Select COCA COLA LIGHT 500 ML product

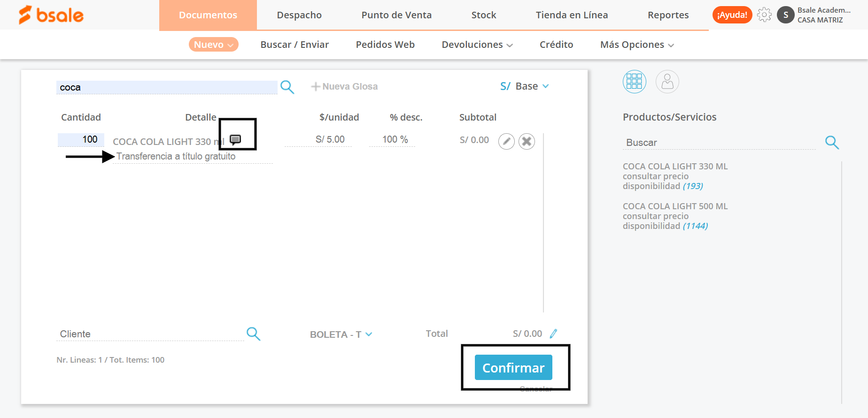point(675,206)
